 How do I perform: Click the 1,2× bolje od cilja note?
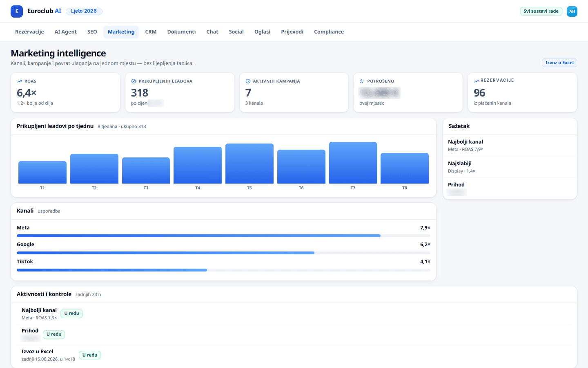[35, 103]
